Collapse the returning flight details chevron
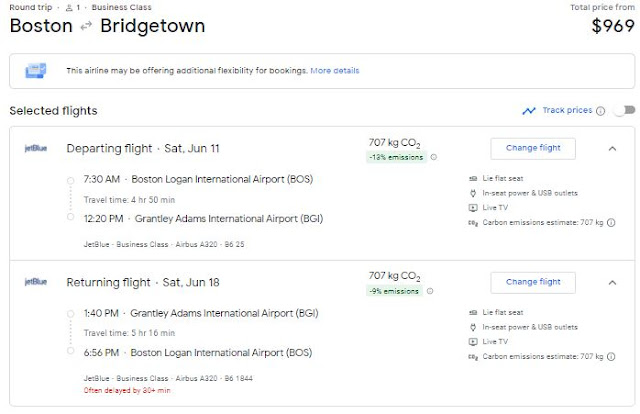 click(x=612, y=282)
